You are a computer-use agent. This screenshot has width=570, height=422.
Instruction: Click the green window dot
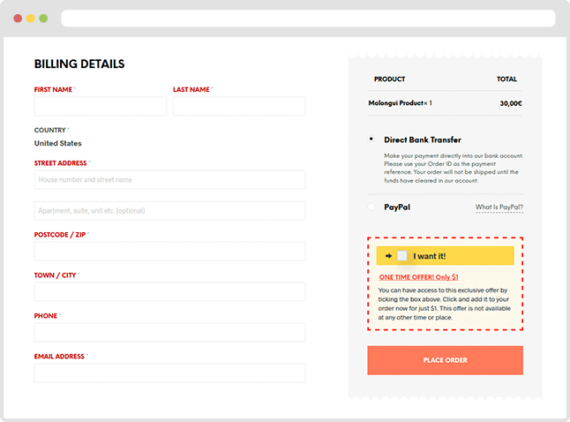[44, 18]
